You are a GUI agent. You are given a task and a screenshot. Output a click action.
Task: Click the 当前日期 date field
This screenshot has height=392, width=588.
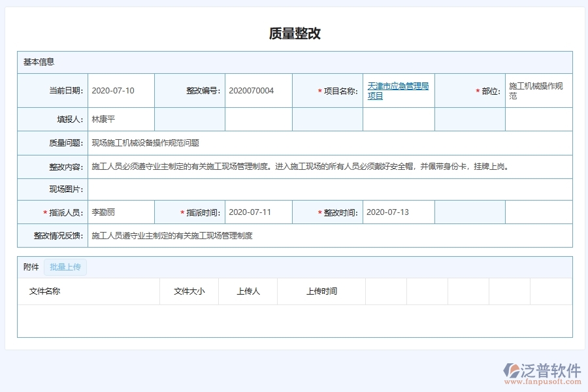point(121,90)
